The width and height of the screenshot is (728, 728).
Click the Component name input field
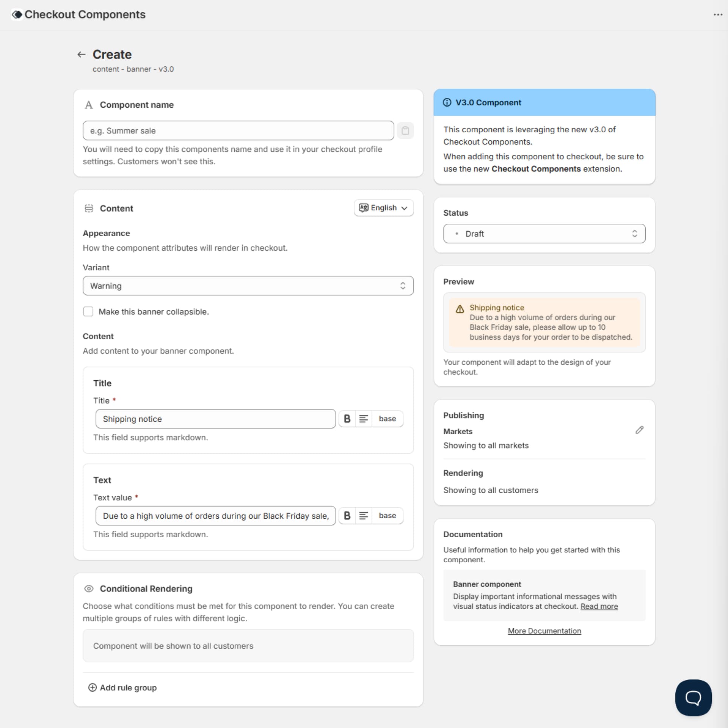coord(238,130)
